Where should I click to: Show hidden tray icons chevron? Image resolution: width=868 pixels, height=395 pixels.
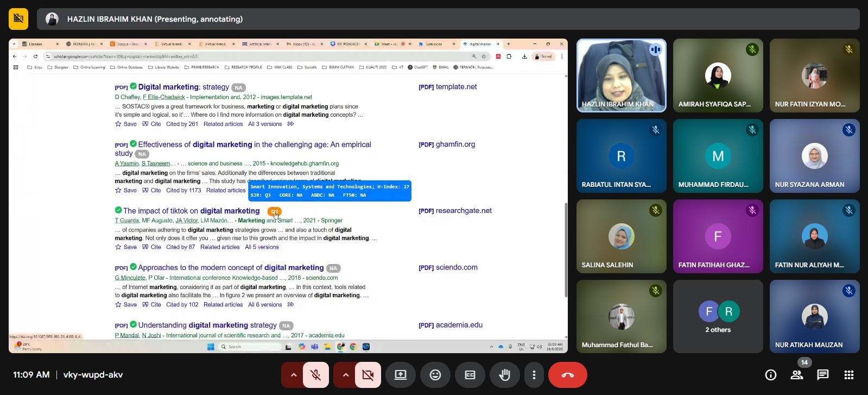[x=491, y=347]
